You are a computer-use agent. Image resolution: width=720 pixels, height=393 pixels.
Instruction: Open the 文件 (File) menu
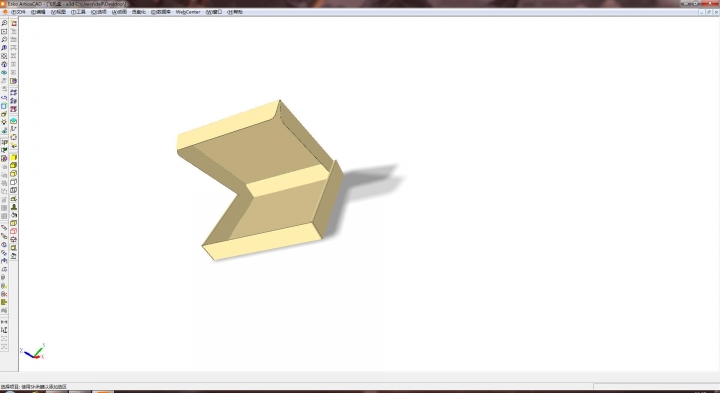pyautogui.click(x=18, y=12)
